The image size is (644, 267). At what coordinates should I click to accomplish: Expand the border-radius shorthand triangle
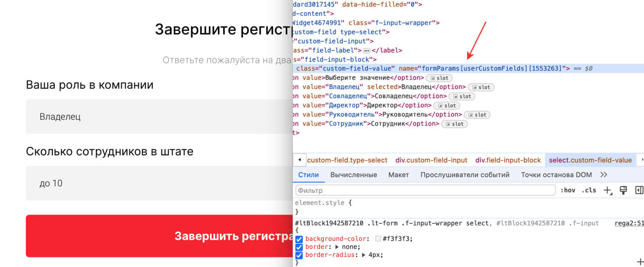pyautogui.click(x=363, y=255)
